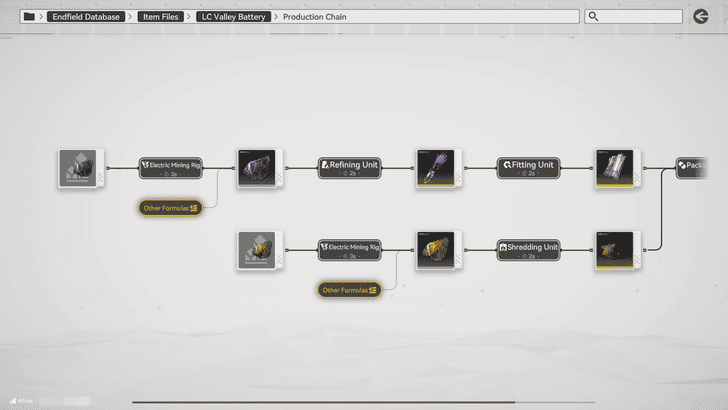This screenshot has height=410, width=728.
Task: Select the top-left raw ore deposit item
Action: tap(77, 168)
